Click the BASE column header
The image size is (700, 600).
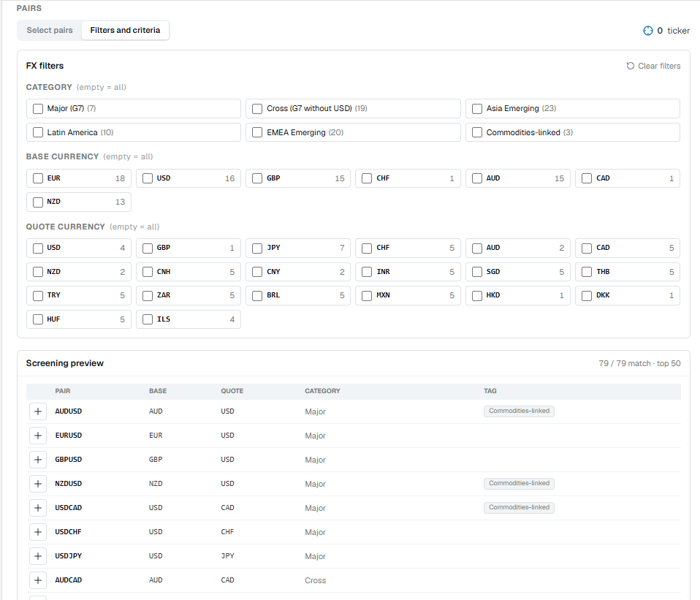(x=158, y=391)
